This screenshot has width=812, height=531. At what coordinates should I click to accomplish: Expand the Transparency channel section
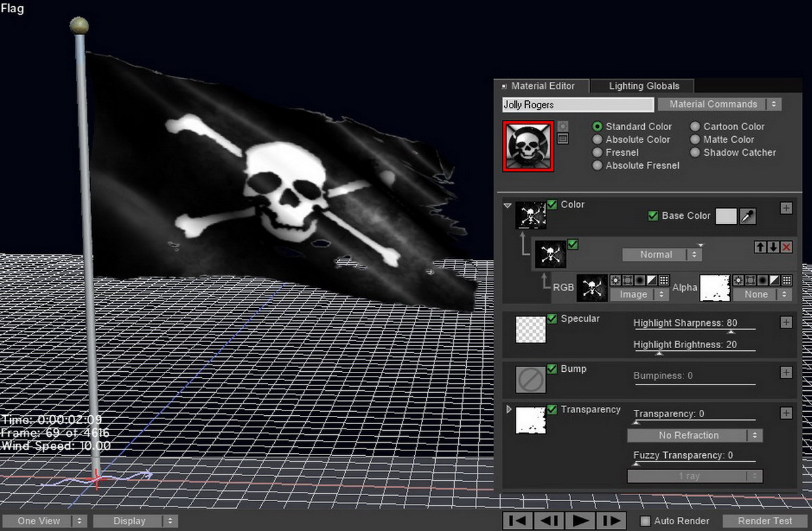509,410
